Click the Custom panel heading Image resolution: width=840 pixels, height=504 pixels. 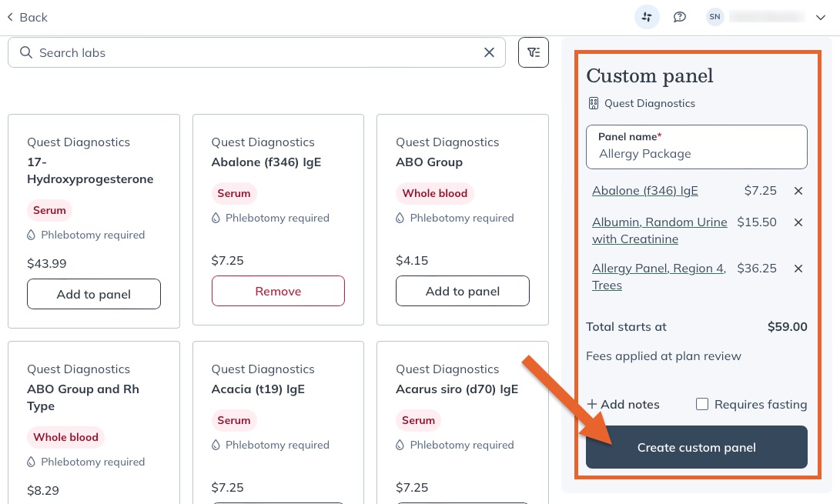649,75
